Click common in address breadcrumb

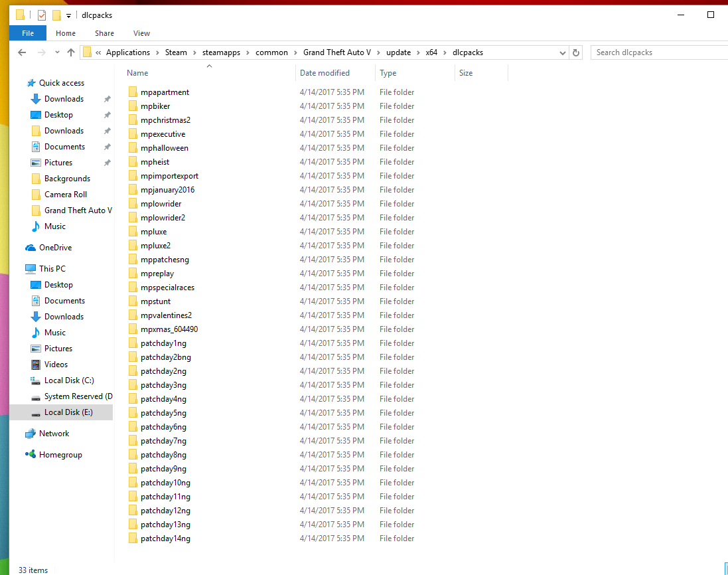coord(271,52)
